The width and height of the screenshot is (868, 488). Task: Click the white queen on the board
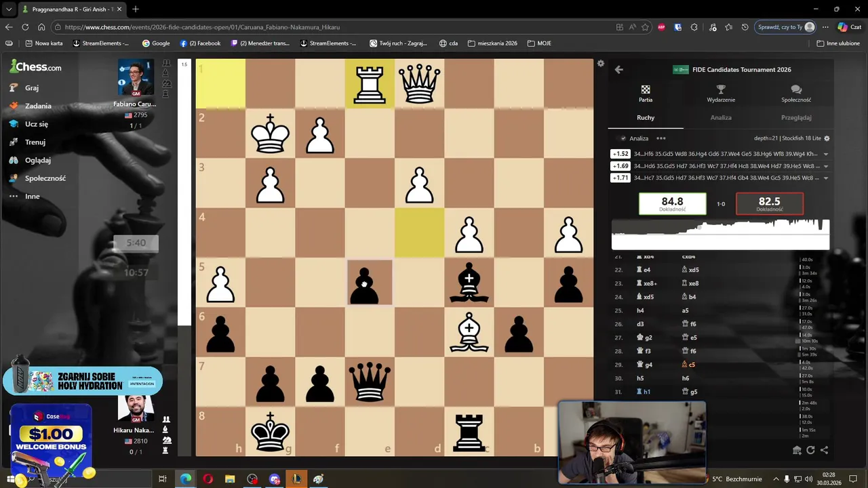coord(420,84)
